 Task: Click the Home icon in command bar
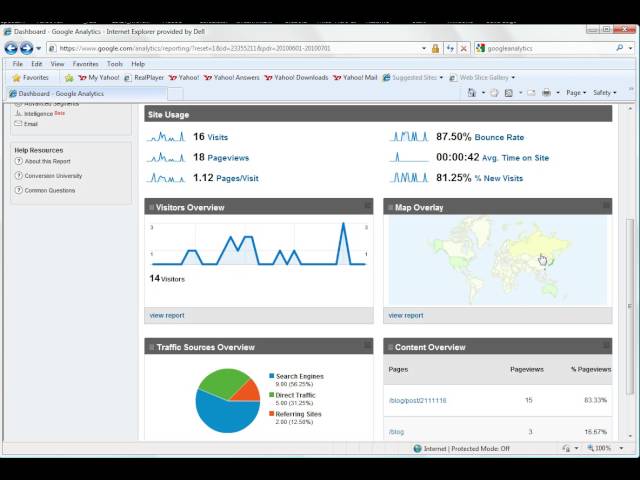pos(472,93)
